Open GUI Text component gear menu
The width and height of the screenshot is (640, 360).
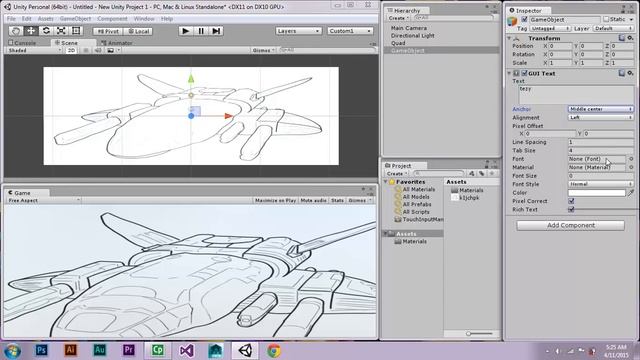point(631,73)
